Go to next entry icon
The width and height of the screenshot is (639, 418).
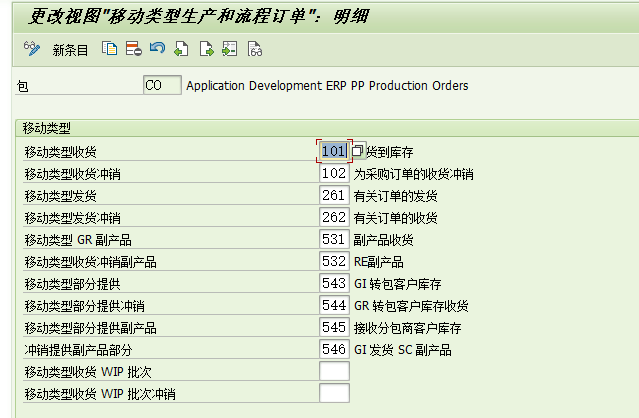point(206,48)
